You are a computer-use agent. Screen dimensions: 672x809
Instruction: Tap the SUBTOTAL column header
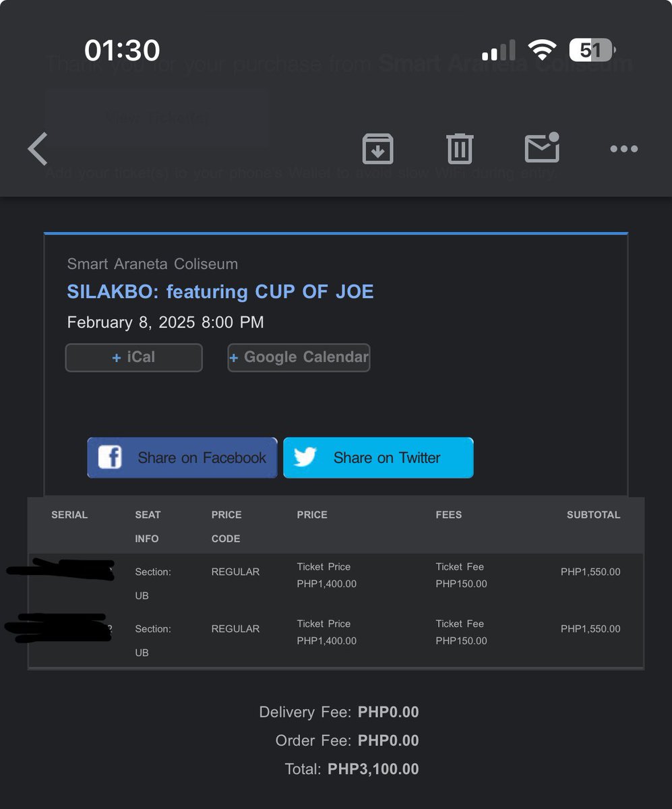593,514
